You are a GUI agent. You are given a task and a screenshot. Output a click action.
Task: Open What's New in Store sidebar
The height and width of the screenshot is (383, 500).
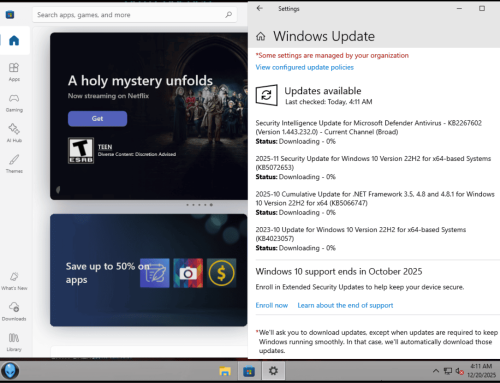click(14, 281)
